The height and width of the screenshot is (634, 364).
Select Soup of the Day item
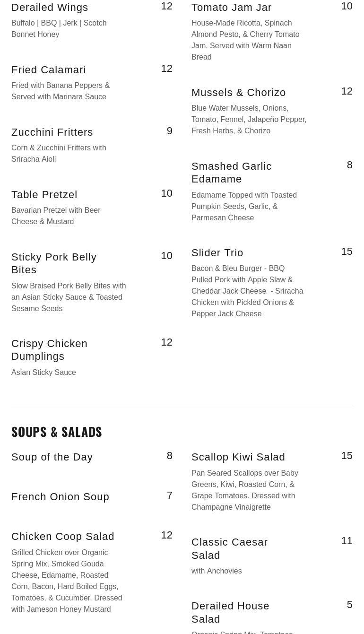[52, 457]
